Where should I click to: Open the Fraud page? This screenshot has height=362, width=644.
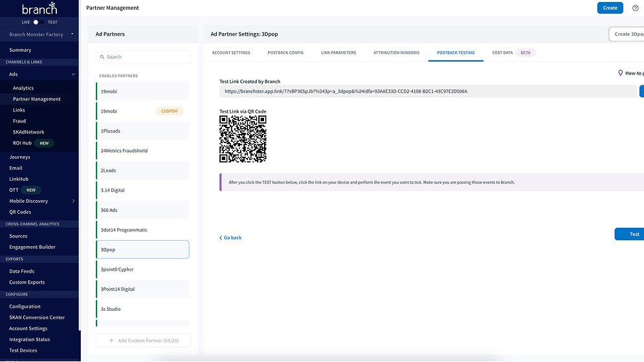(19, 121)
